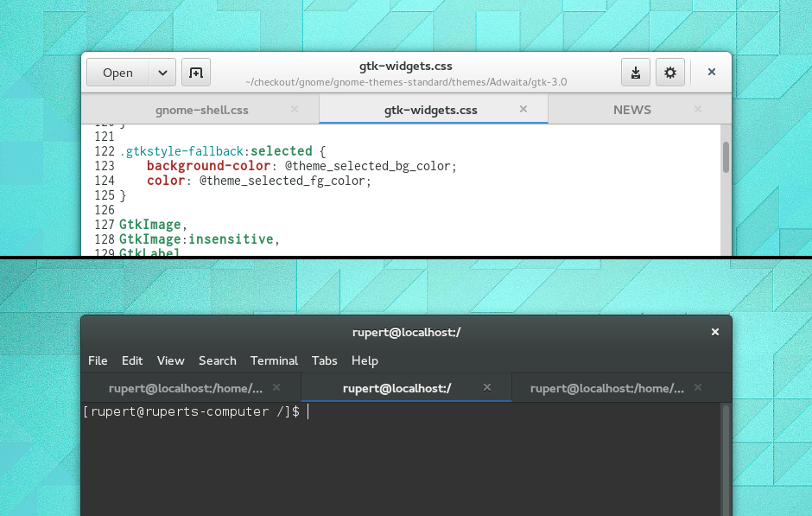The width and height of the screenshot is (812, 516).
Task: Open the terminal File menu
Action: point(98,360)
